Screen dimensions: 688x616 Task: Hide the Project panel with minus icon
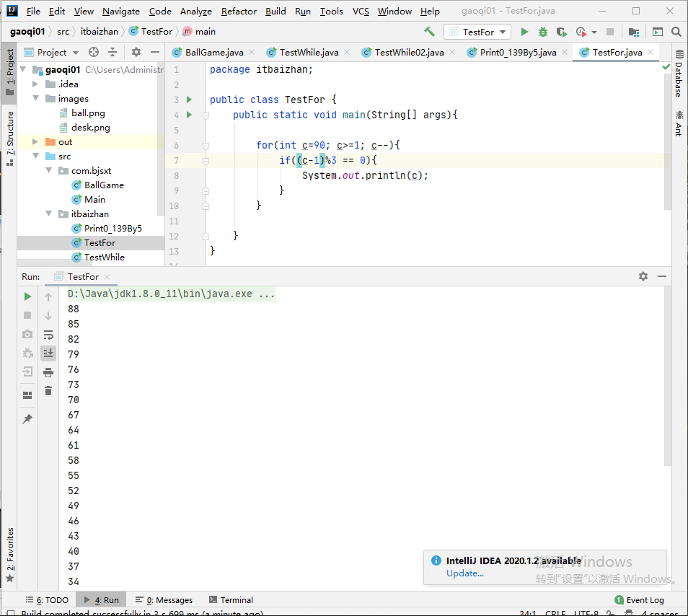coord(155,52)
